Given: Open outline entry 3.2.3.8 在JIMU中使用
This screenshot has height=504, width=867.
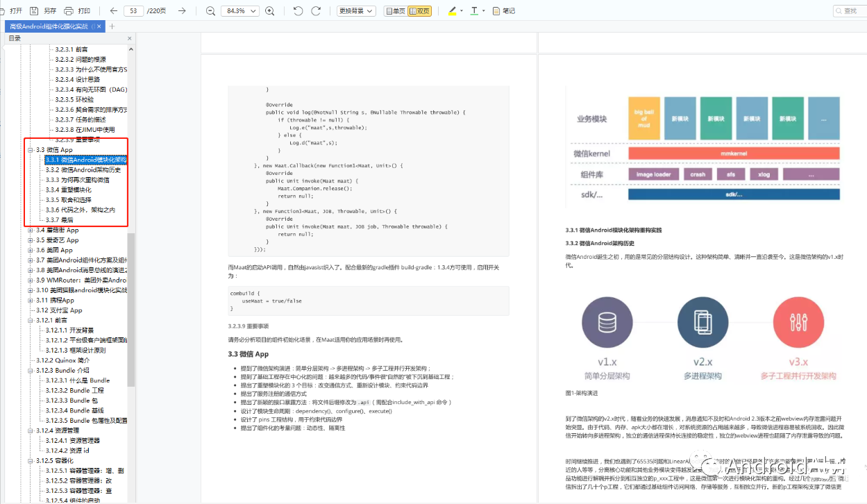Looking at the screenshot, I should pos(85,130).
